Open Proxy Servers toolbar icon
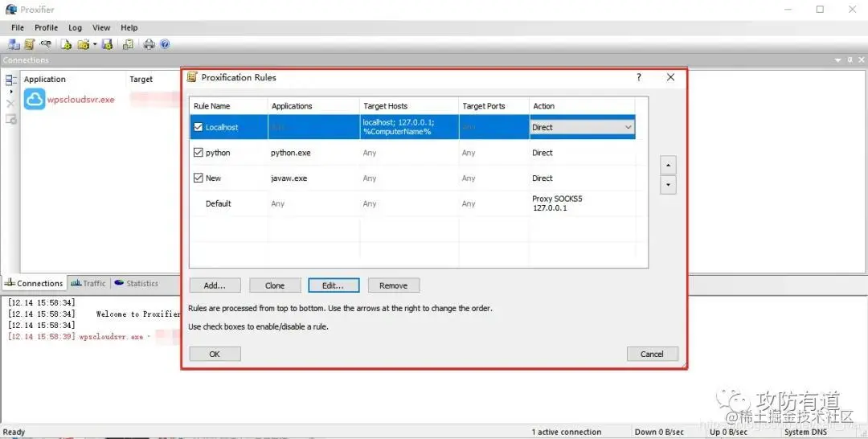This screenshot has width=868, height=439. tap(14, 44)
